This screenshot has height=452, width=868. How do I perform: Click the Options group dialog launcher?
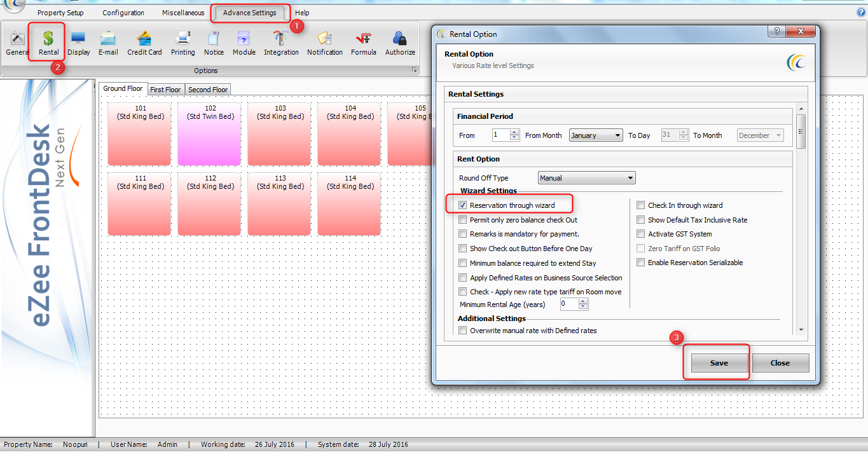coord(414,70)
